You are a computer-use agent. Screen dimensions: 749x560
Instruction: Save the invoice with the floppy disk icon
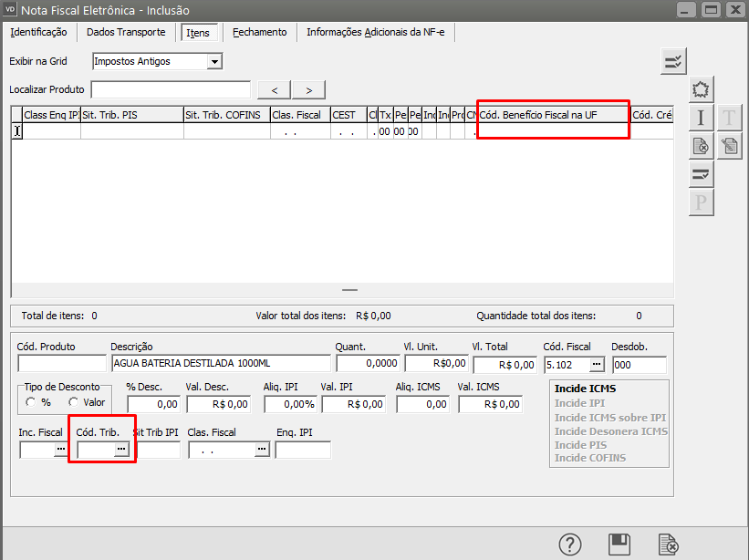[619, 544]
